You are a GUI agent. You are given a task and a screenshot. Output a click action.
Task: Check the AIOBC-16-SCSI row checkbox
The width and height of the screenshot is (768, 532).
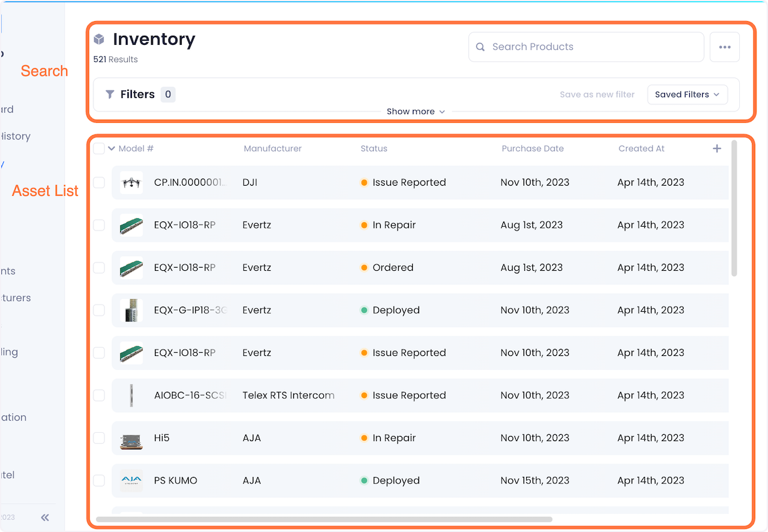pos(99,396)
